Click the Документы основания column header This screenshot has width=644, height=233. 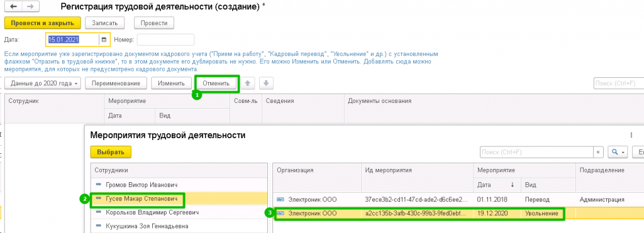(494, 108)
